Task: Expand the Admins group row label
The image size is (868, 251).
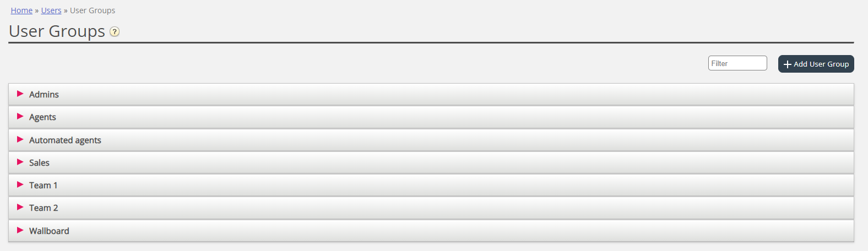Action: pyautogui.click(x=44, y=95)
